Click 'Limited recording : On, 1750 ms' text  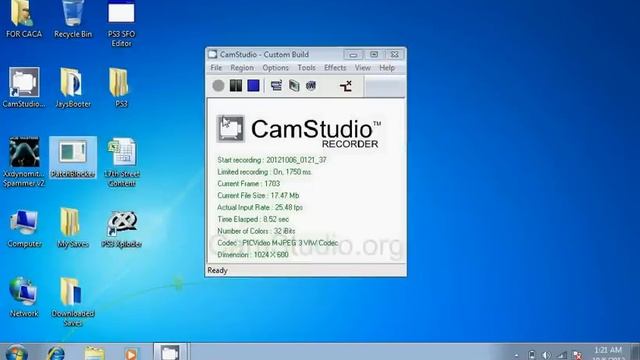coord(264,172)
